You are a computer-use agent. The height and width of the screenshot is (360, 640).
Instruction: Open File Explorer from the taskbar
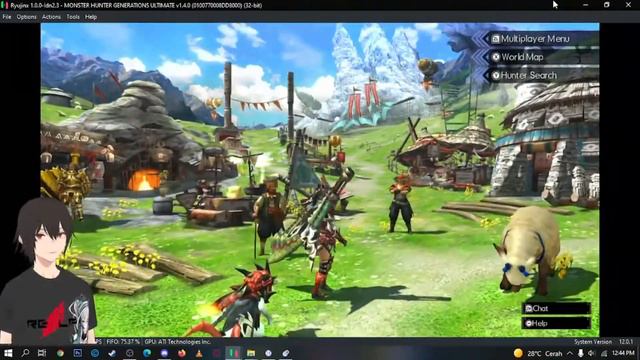[251, 353]
